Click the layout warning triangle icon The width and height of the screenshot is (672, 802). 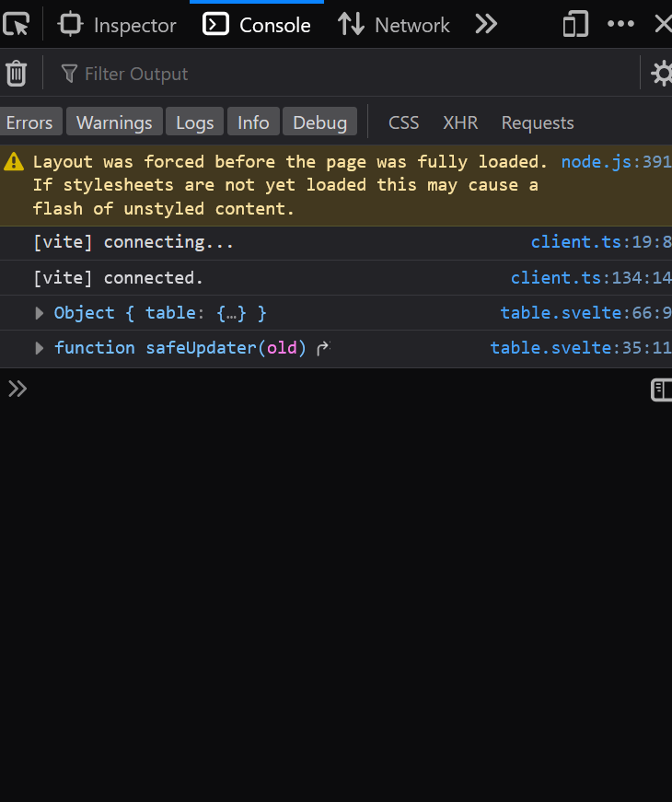[14, 162]
